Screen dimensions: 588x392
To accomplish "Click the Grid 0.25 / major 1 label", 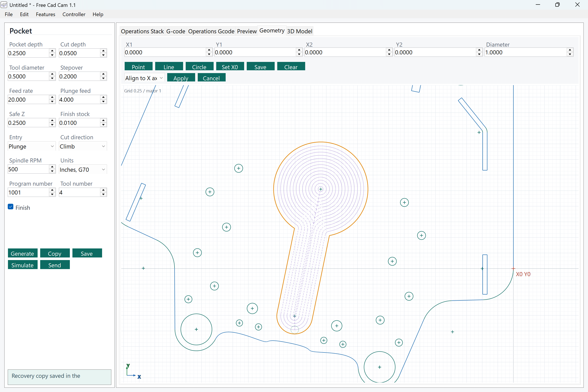I will (142, 91).
